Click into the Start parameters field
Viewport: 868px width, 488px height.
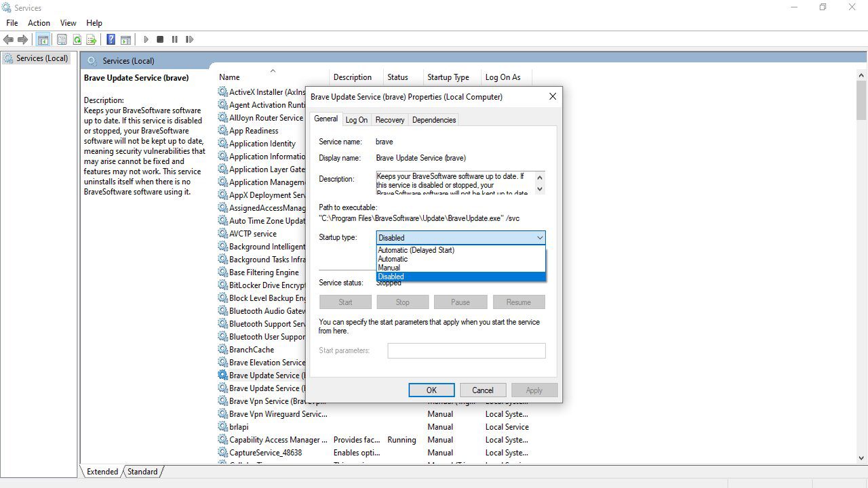(467, 350)
